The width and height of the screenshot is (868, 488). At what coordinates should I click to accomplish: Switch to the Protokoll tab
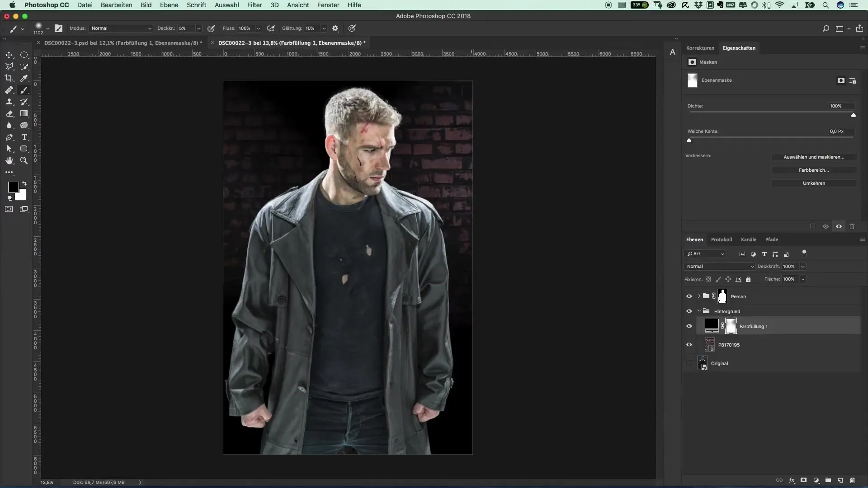[722, 239]
